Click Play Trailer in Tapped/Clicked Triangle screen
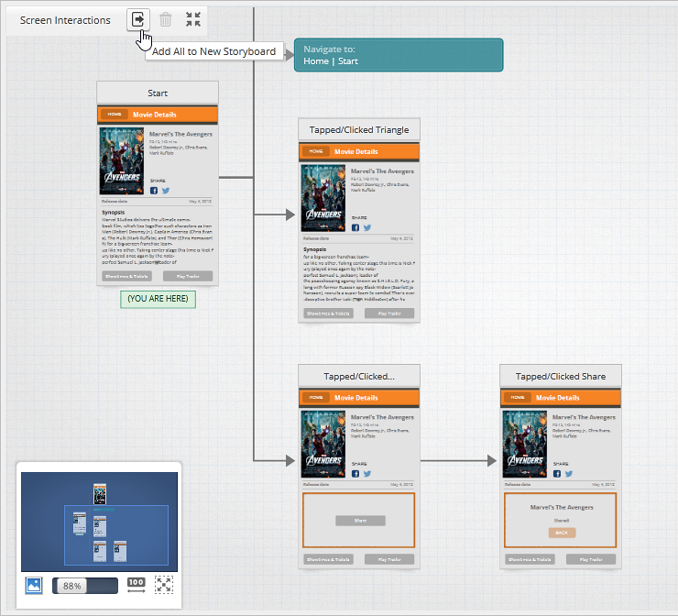This screenshot has width=678, height=616. tap(389, 313)
